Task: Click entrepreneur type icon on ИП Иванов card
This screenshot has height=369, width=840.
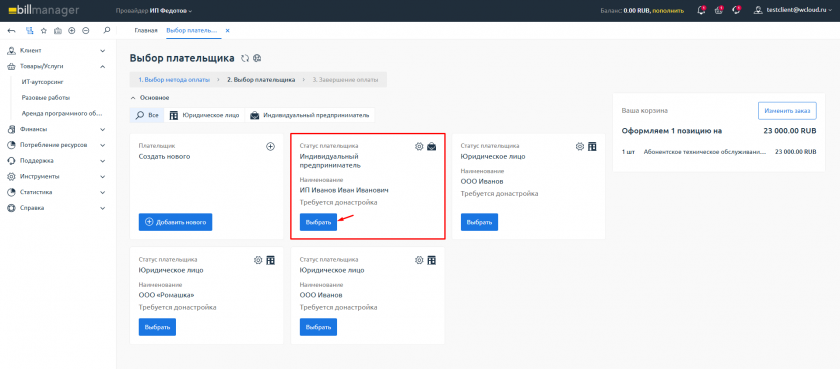Action: [x=432, y=146]
